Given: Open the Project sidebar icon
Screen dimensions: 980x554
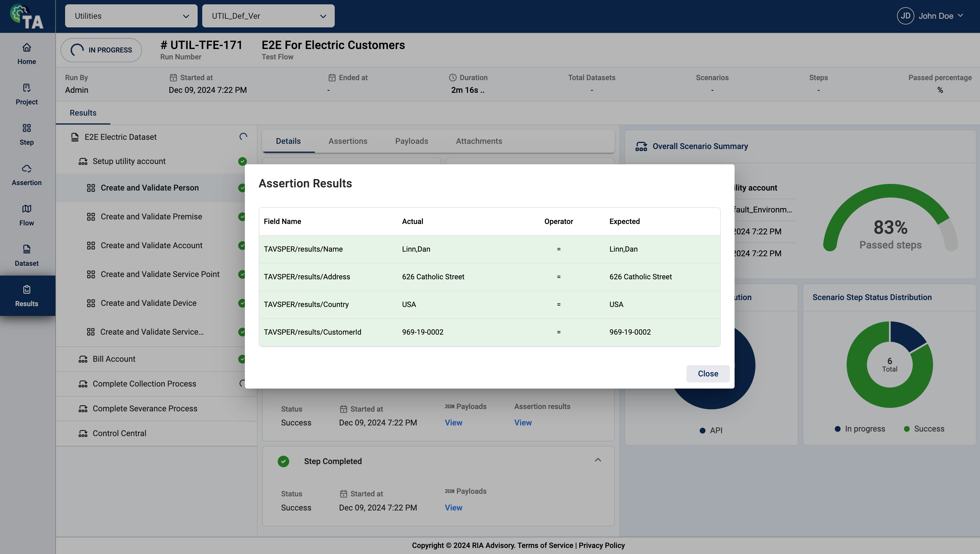Looking at the screenshot, I should (x=27, y=88).
